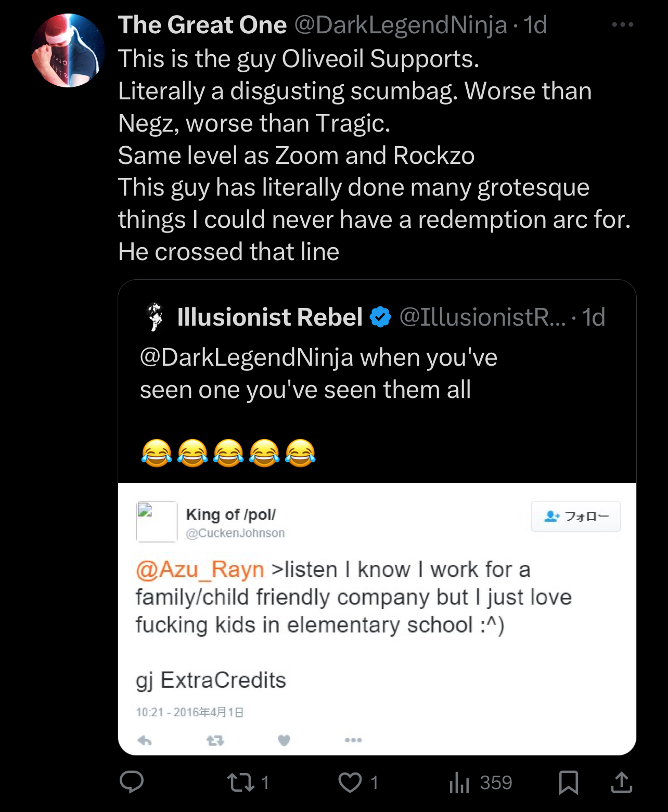Screen dimensions: 668x812
Task: Open the @DarkLegendNinja handle at top
Action: point(401,24)
